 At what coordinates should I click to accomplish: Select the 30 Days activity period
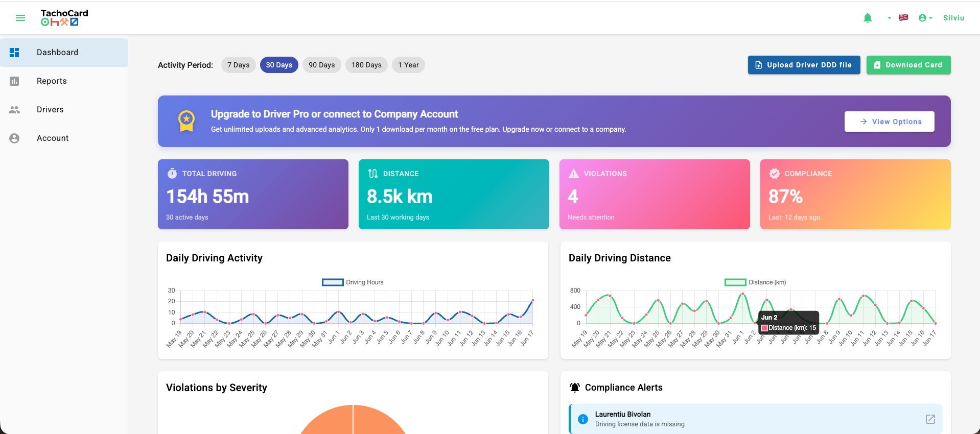tap(279, 65)
